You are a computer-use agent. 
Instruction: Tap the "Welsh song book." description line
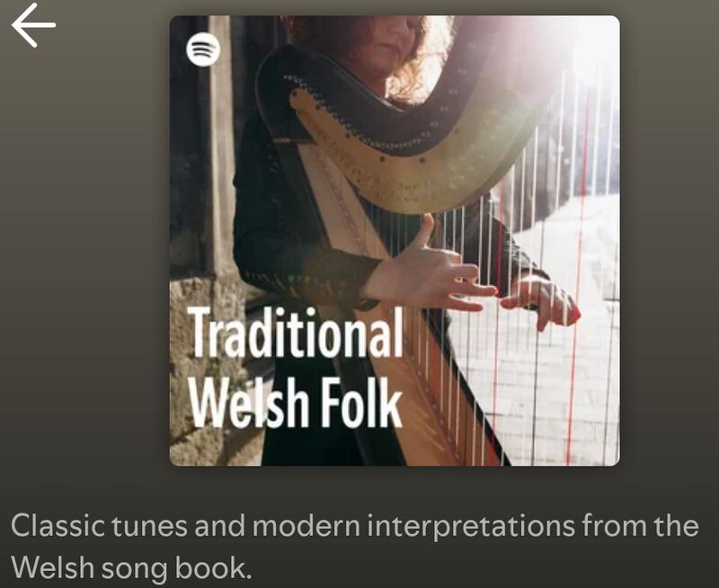click(x=131, y=567)
